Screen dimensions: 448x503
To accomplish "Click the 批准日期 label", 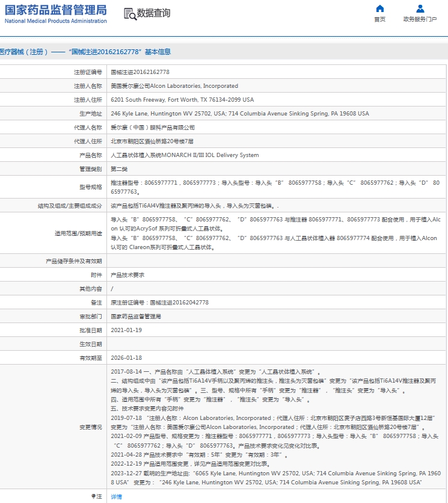I will 91,330.
